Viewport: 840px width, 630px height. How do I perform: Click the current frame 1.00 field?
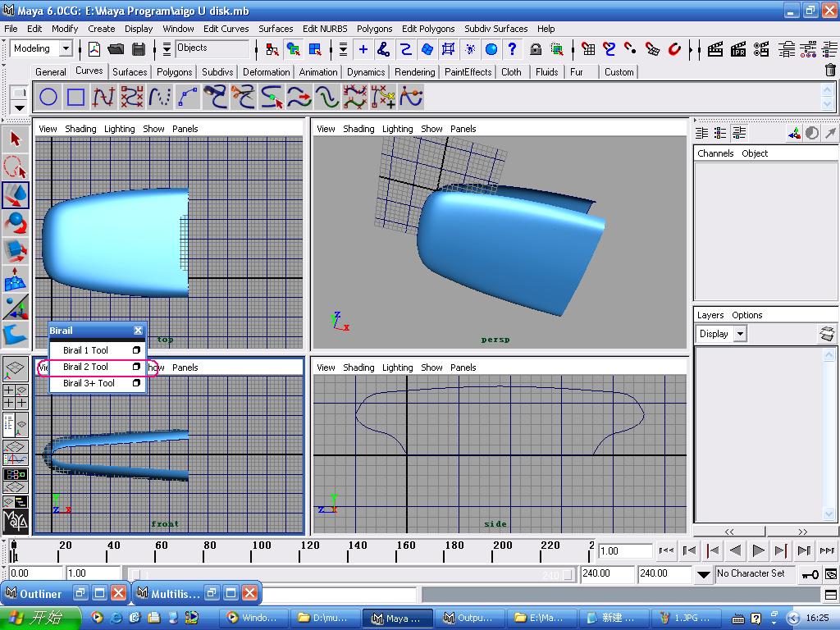click(624, 550)
